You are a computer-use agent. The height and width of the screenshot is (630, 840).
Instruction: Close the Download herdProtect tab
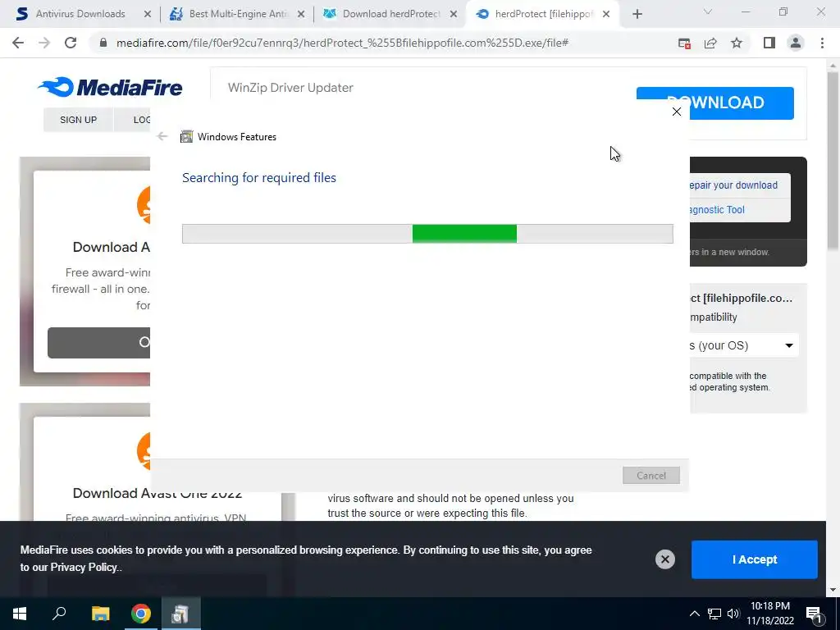(453, 15)
